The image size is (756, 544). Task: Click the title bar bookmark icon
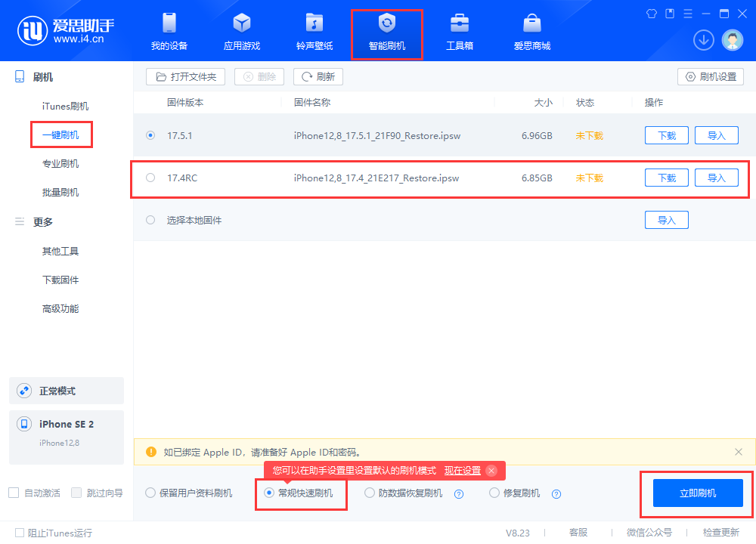pyautogui.click(x=670, y=14)
